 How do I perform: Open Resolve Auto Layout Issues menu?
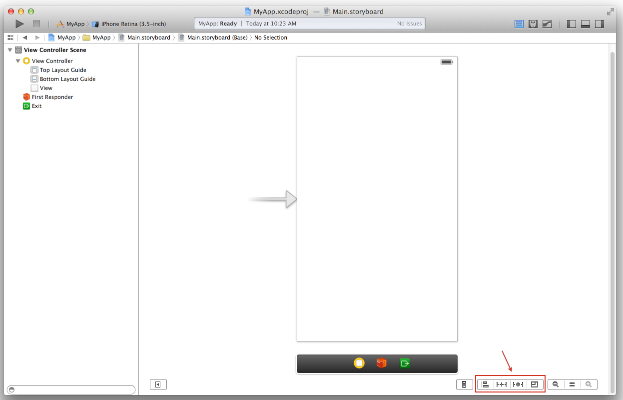pos(518,384)
